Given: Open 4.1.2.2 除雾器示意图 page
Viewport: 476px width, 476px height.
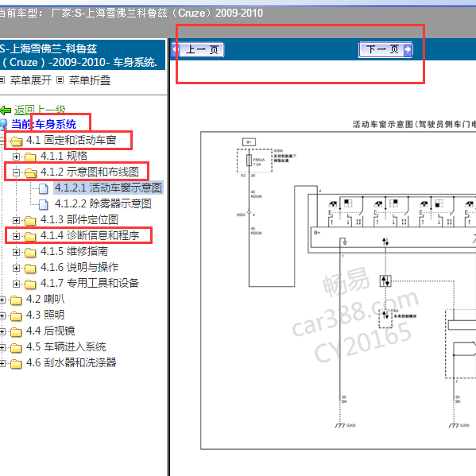Looking at the screenshot, I should pyautogui.click(x=103, y=203).
